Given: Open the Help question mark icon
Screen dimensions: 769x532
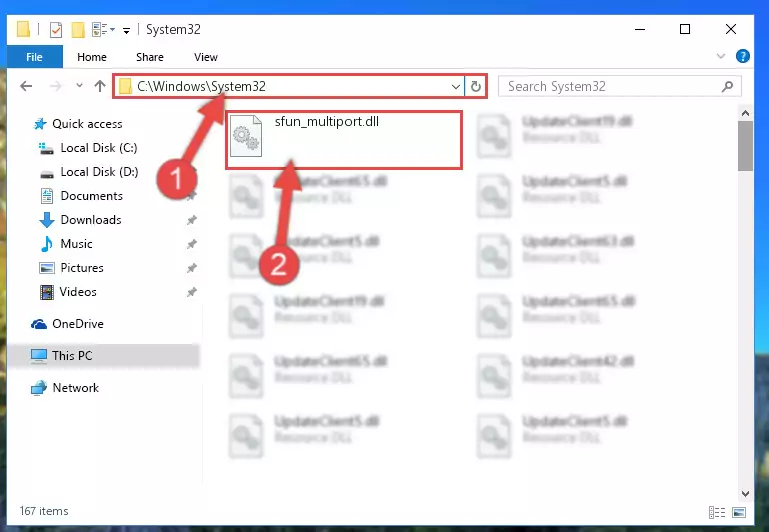Looking at the screenshot, I should tap(743, 56).
